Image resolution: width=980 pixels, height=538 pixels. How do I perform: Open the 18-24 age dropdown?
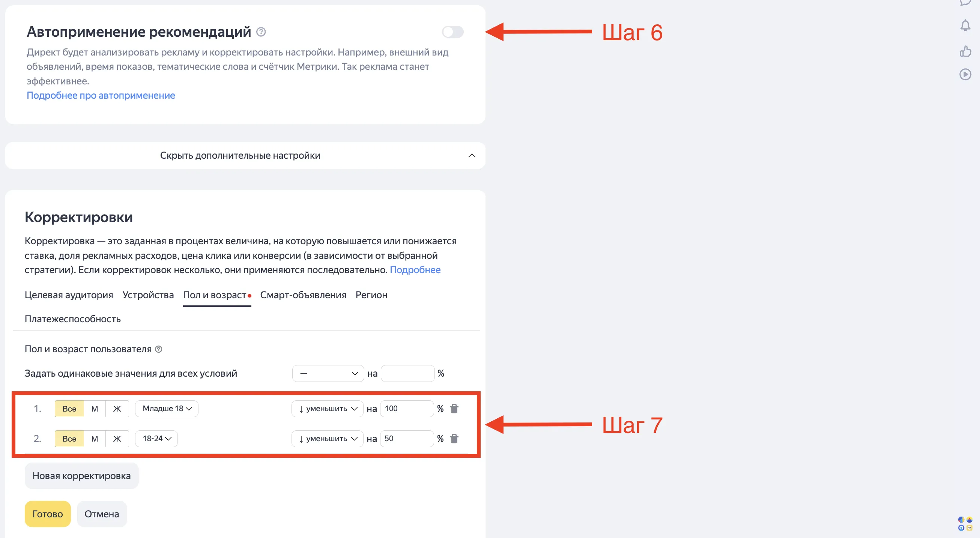tap(156, 439)
